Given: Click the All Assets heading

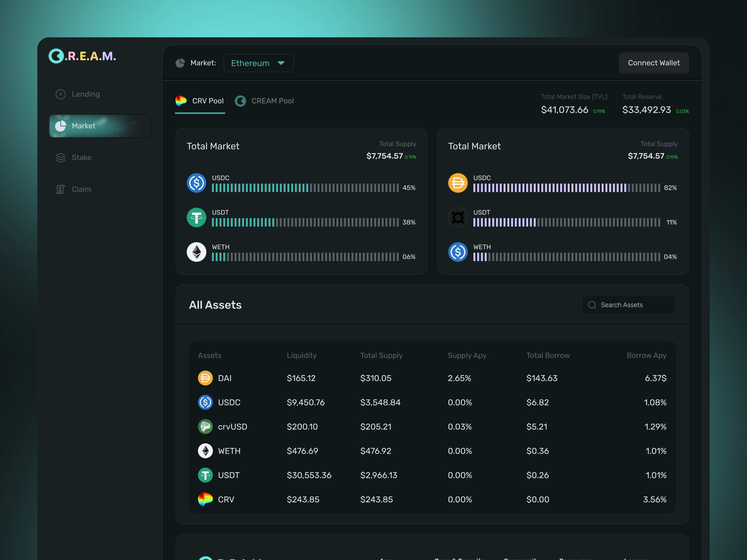Looking at the screenshot, I should pos(215,305).
